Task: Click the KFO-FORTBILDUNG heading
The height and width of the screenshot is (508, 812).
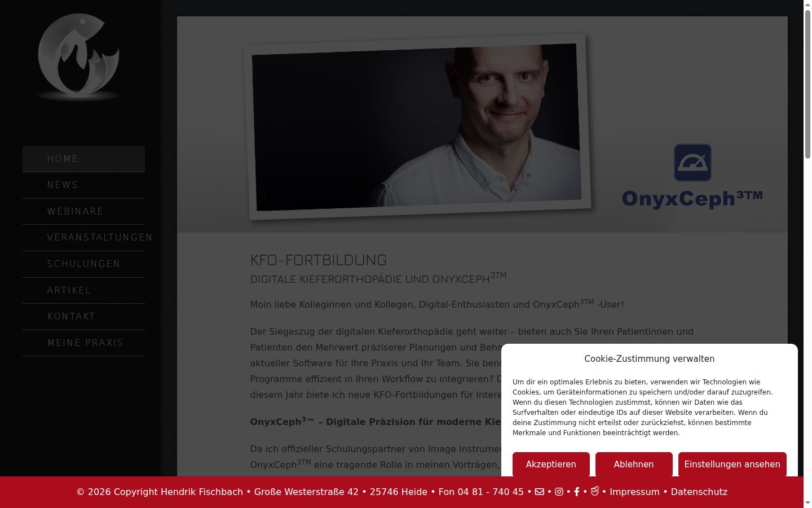Action: [319, 260]
